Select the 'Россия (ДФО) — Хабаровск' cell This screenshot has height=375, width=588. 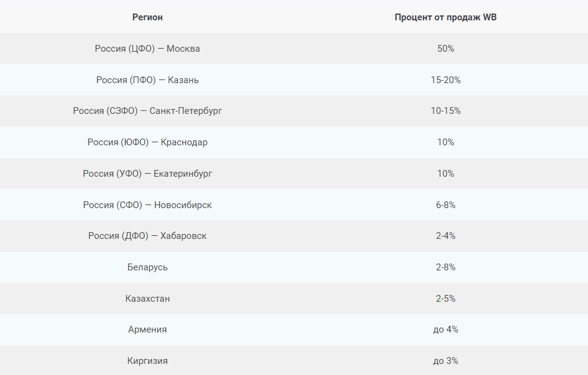coord(147,236)
